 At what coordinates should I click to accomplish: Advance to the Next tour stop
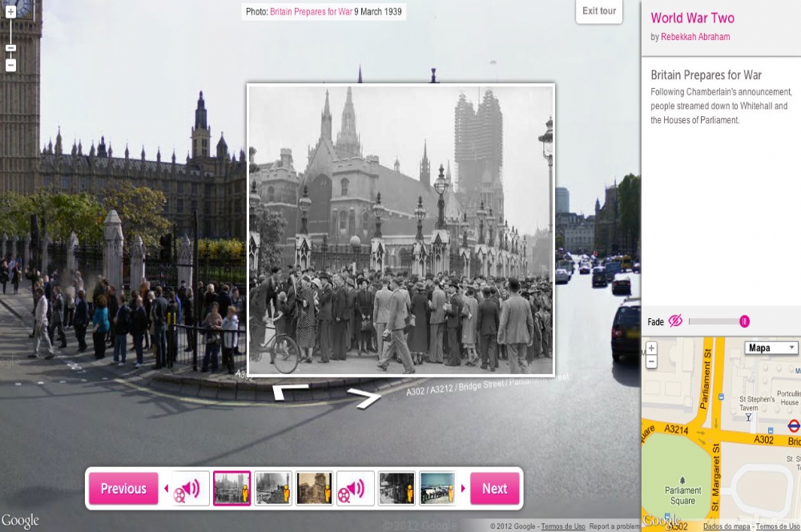(494, 489)
